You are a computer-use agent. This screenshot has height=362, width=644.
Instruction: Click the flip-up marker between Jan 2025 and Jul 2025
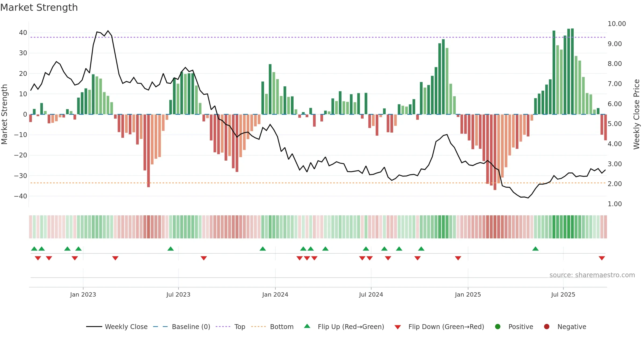535,249
